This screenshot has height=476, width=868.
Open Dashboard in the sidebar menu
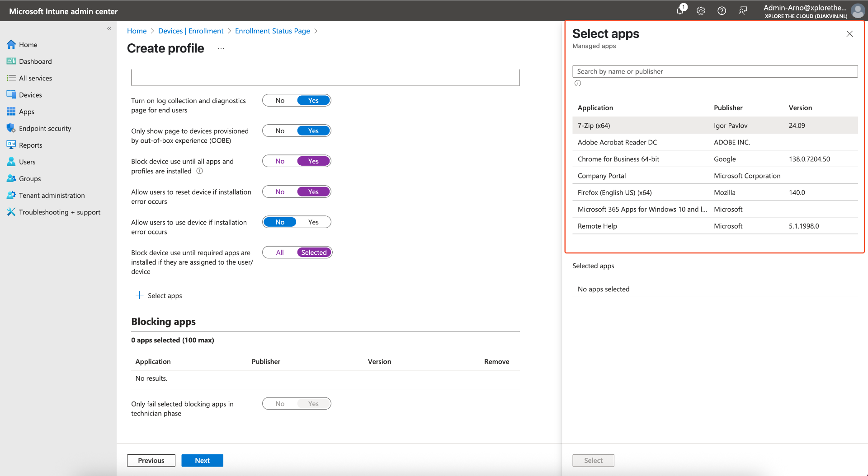point(35,61)
